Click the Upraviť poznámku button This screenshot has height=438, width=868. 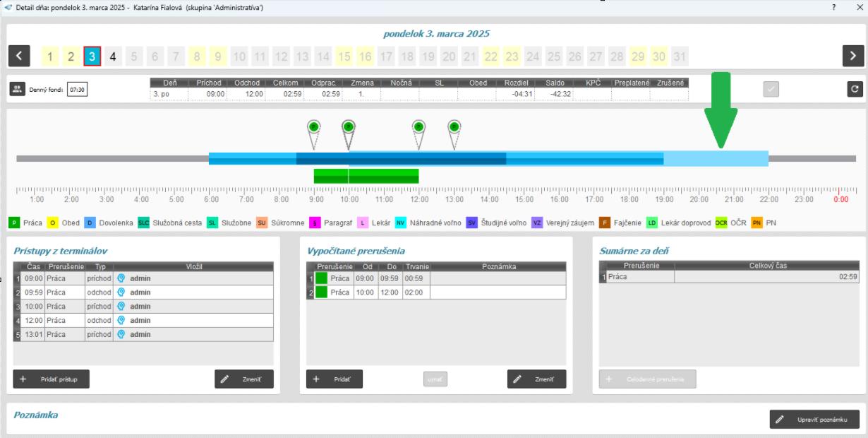click(x=814, y=419)
